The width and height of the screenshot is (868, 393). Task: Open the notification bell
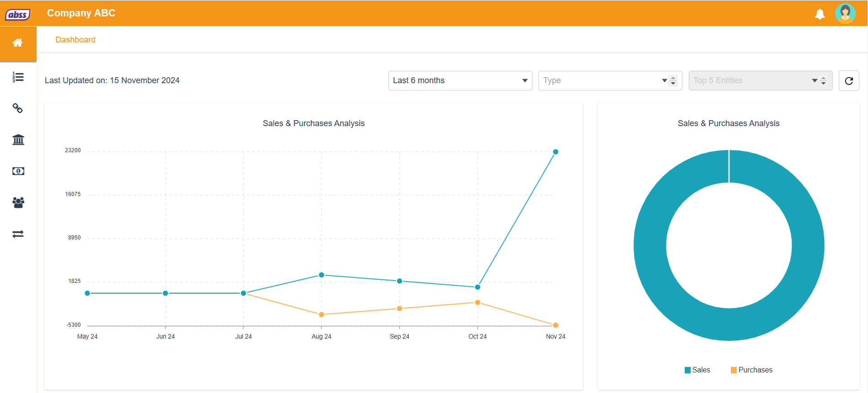pyautogui.click(x=820, y=14)
